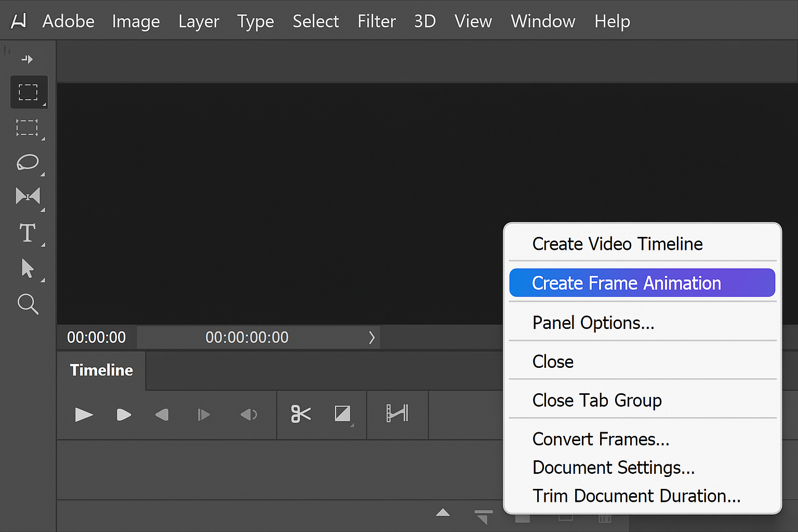Screen dimensions: 798x532
Task: Open the Window menu
Action: (x=543, y=21)
